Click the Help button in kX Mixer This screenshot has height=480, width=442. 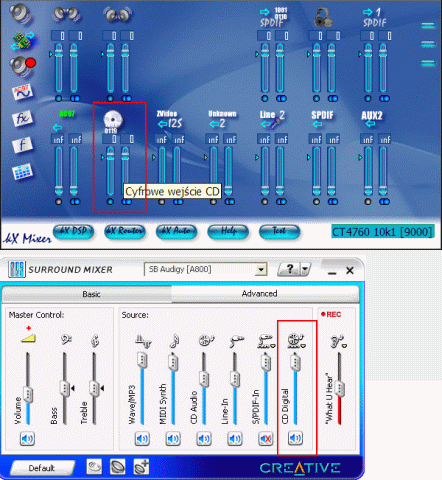point(228,231)
